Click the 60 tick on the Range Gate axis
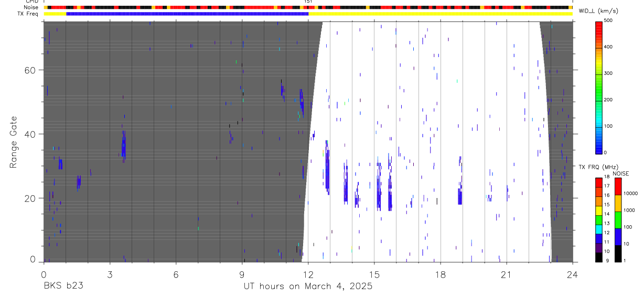Image resolution: width=644 pixels, height=297 pixels. point(31,70)
